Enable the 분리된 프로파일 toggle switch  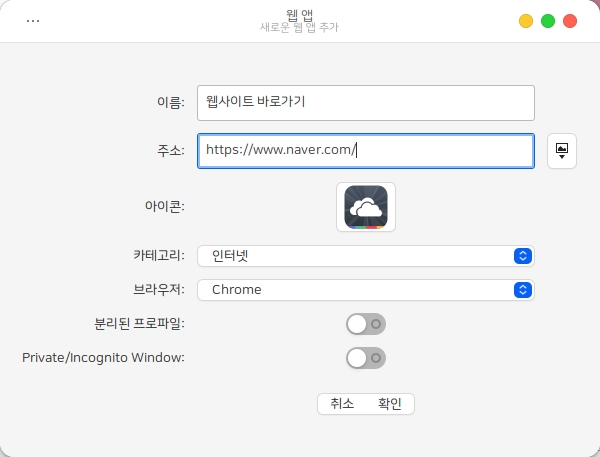coord(365,324)
